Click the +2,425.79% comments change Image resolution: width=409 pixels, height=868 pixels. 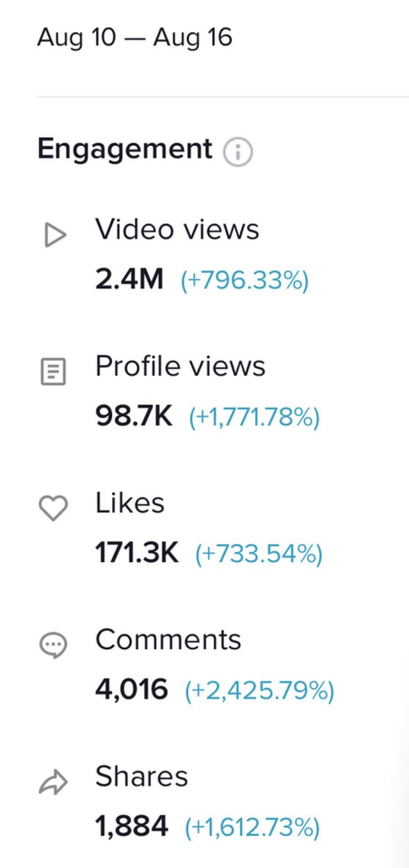point(260,692)
